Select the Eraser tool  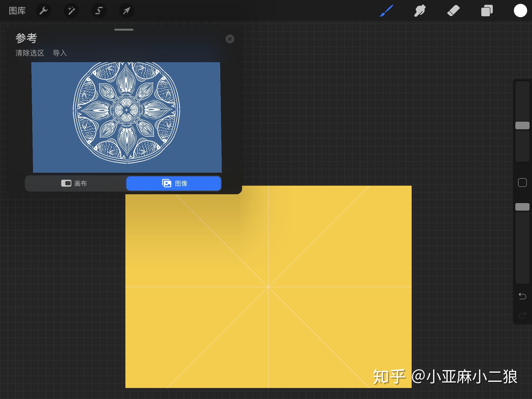pos(453,11)
